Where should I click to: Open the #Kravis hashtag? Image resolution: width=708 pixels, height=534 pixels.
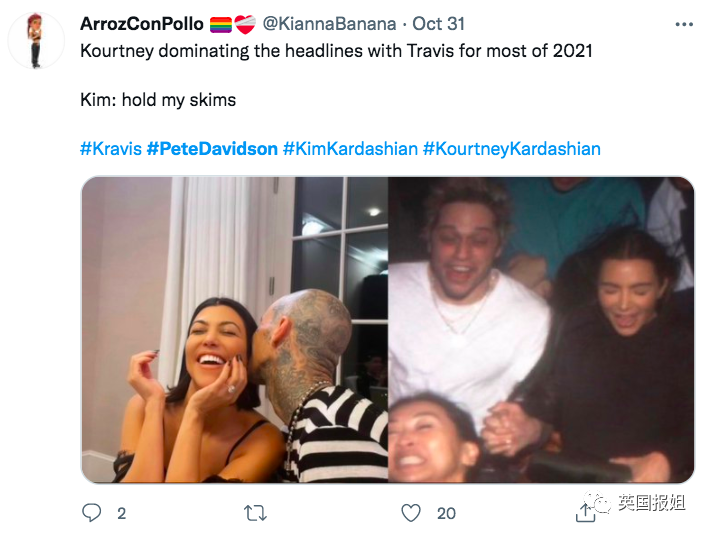[x=110, y=149]
